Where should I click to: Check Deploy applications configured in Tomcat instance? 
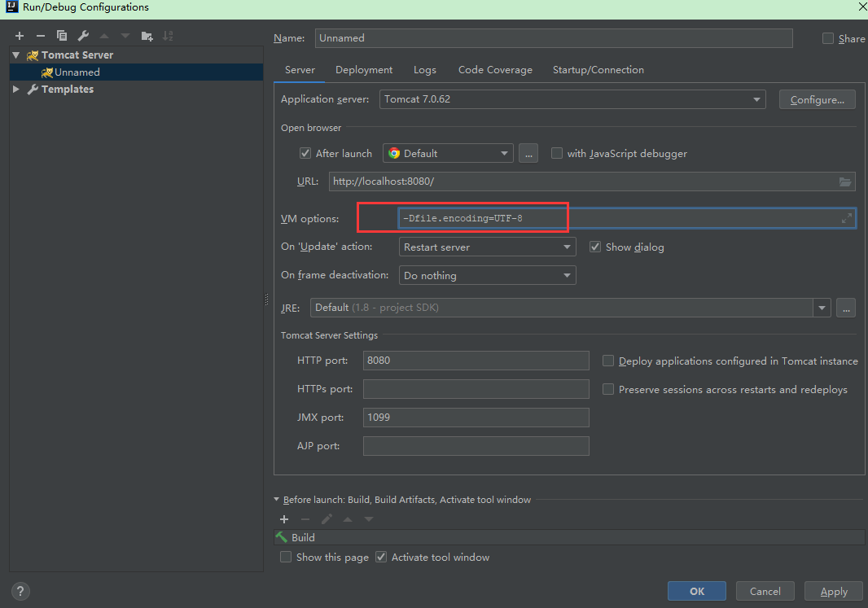(x=607, y=361)
